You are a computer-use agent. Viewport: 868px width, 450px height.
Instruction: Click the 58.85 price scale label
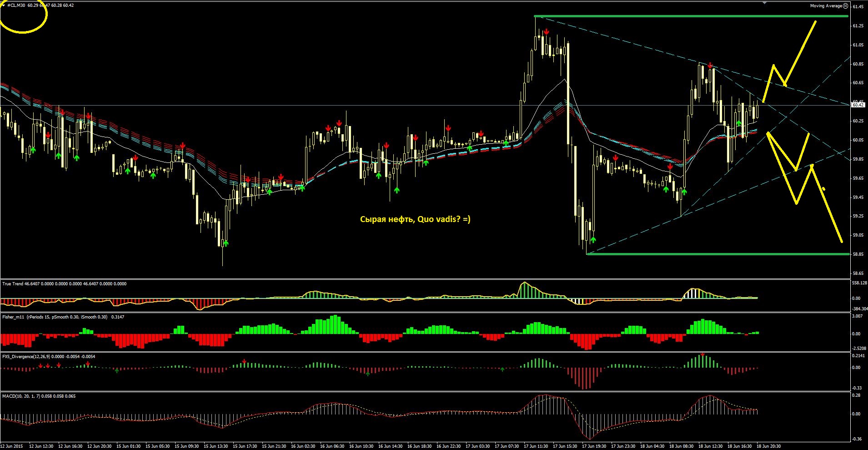click(x=858, y=254)
